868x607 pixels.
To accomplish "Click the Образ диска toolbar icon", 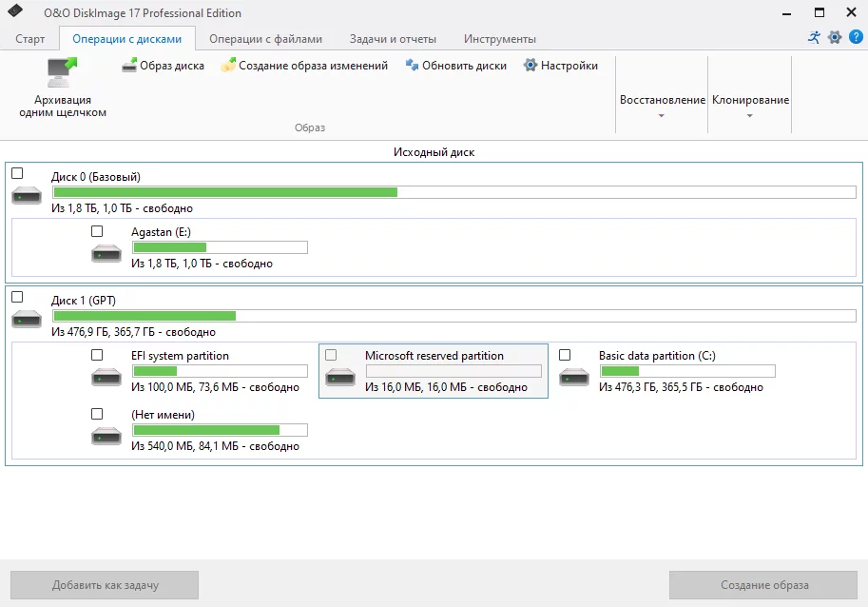I will click(x=129, y=66).
